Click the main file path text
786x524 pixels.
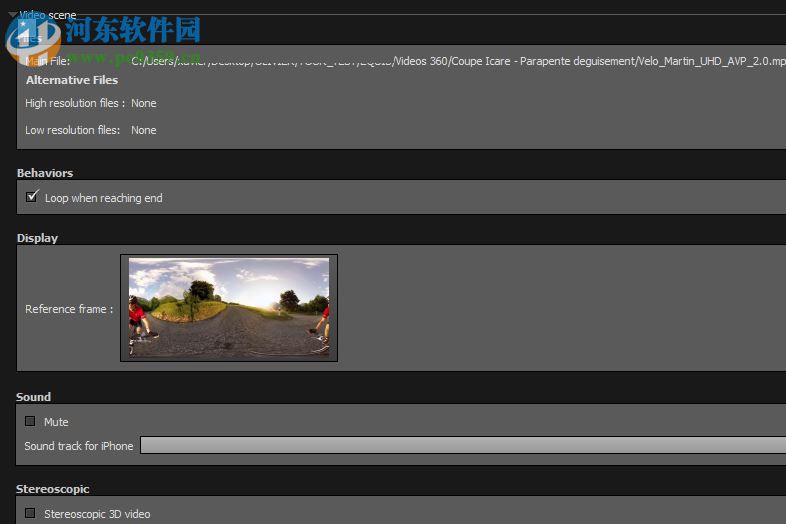click(x=458, y=61)
